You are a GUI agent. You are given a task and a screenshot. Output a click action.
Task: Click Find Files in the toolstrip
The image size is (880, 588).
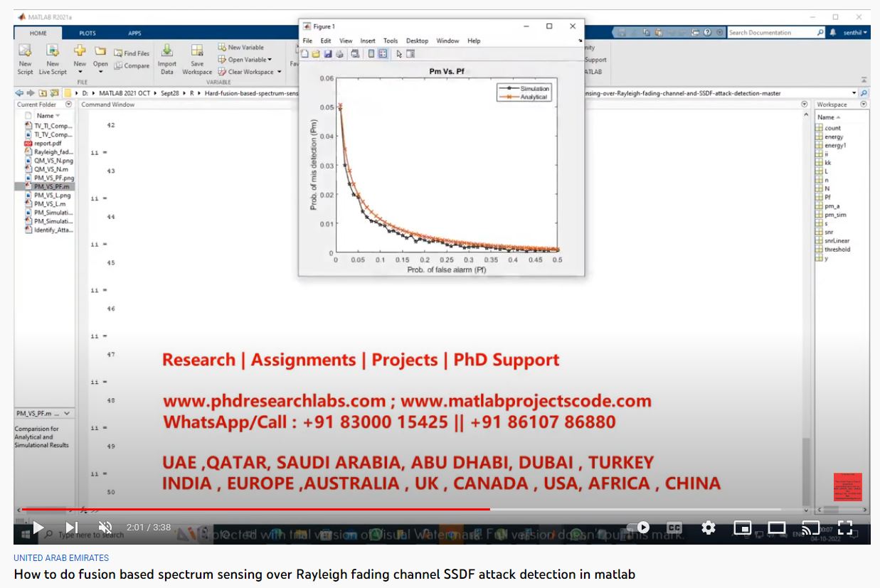[132, 53]
